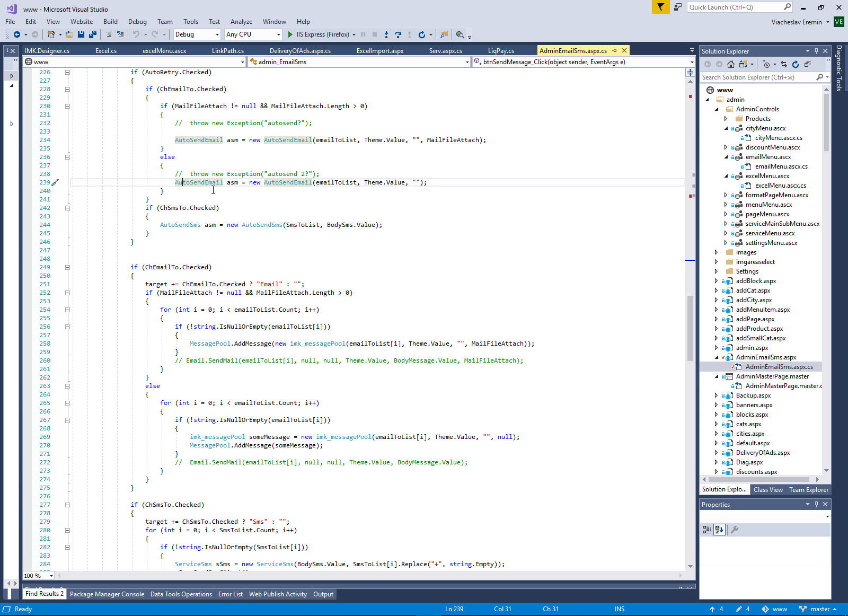Open the notifications flag icon
848x616 pixels.
pos(660,7)
